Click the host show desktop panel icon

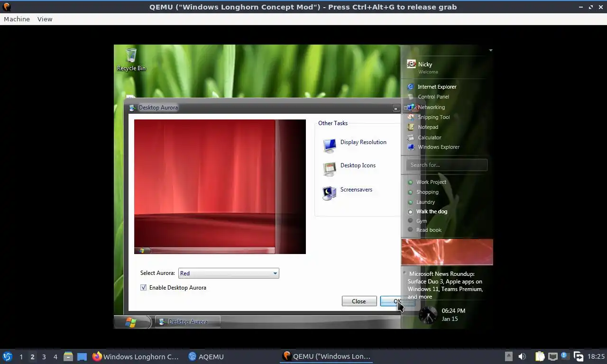[82, 356]
